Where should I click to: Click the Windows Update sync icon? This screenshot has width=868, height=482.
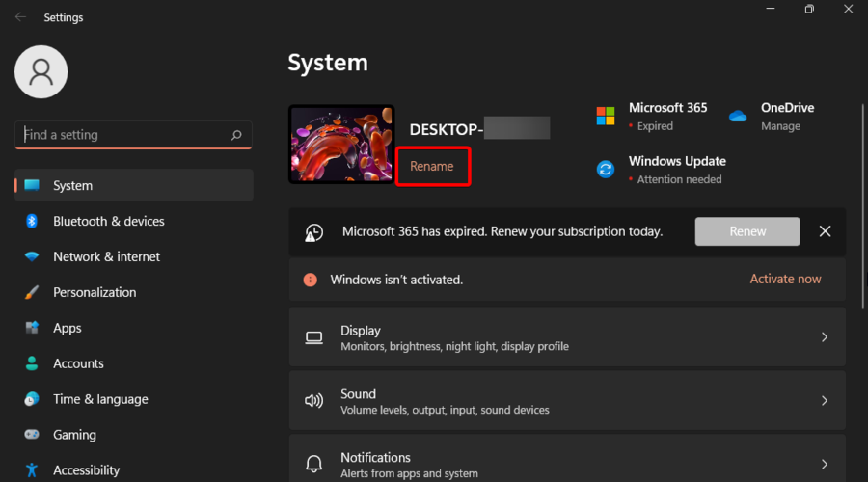click(606, 170)
